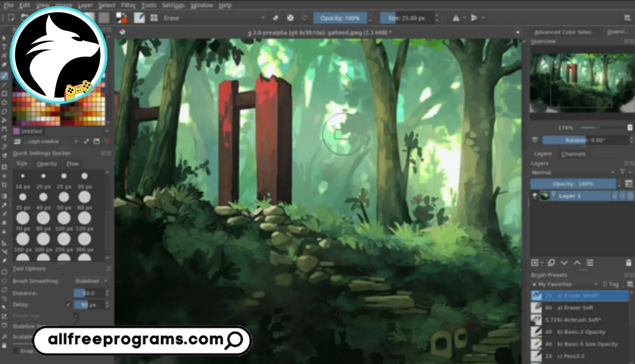Switch to the Channels tab
Screen dimensions: 635x364
click(x=573, y=154)
